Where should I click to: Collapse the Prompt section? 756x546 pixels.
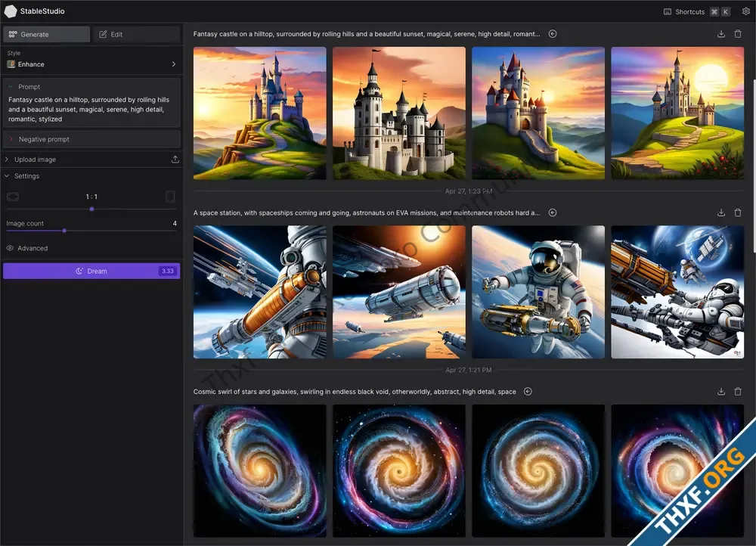point(10,87)
